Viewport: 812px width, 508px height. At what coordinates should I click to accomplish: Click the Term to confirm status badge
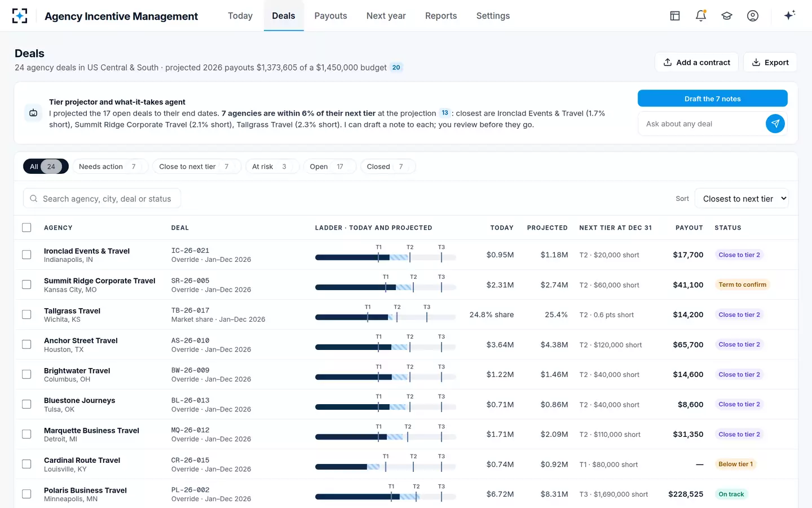(x=742, y=284)
